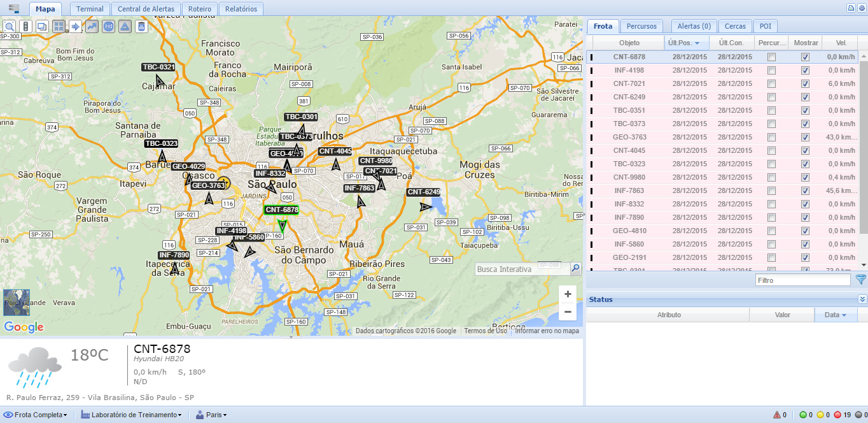Click the Busca Interativa search magnifier
The width and height of the screenshot is (868, 423).
click(x=575, y=269)
